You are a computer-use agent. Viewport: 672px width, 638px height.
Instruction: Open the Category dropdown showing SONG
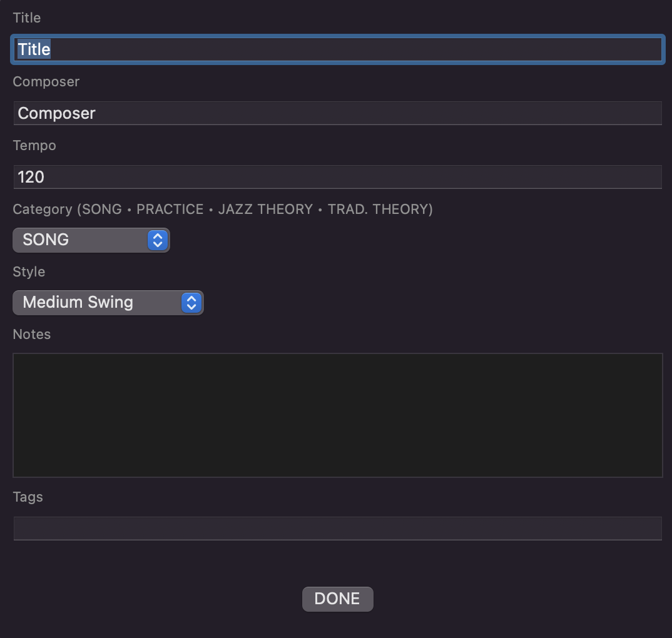[81, 240]
